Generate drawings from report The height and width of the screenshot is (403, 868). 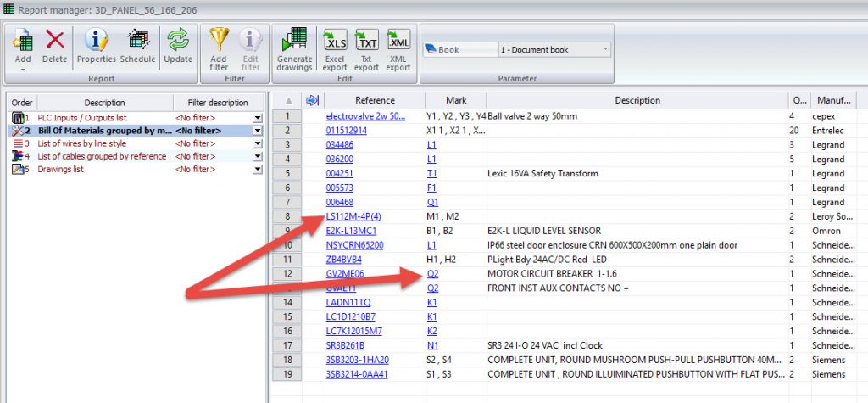coord(294,50)
